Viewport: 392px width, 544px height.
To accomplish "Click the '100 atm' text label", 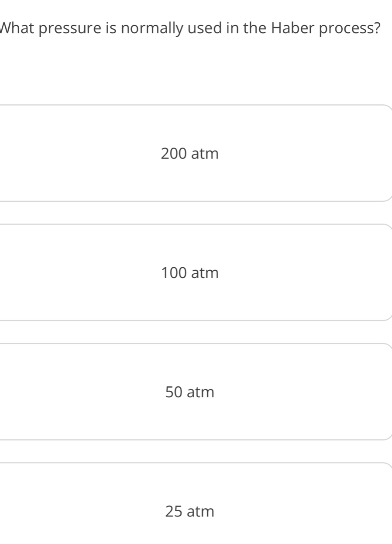I will coord(190,273).
